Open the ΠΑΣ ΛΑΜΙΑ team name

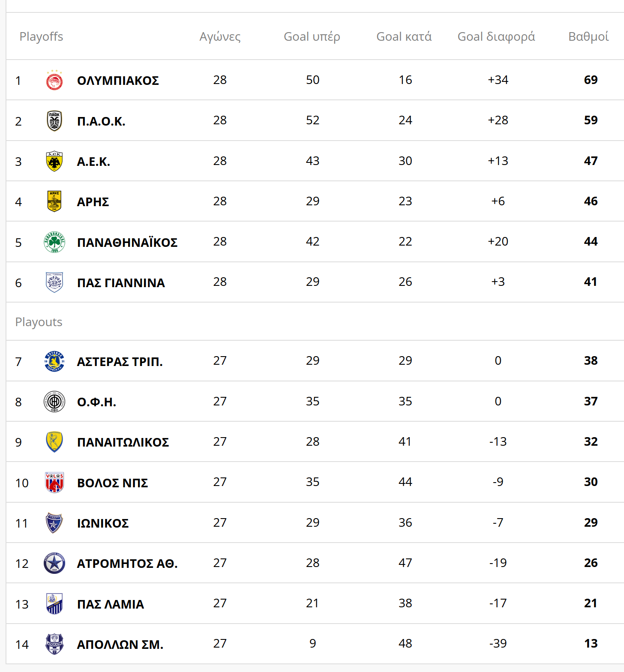pyautogui.click(x=111, y=604)
